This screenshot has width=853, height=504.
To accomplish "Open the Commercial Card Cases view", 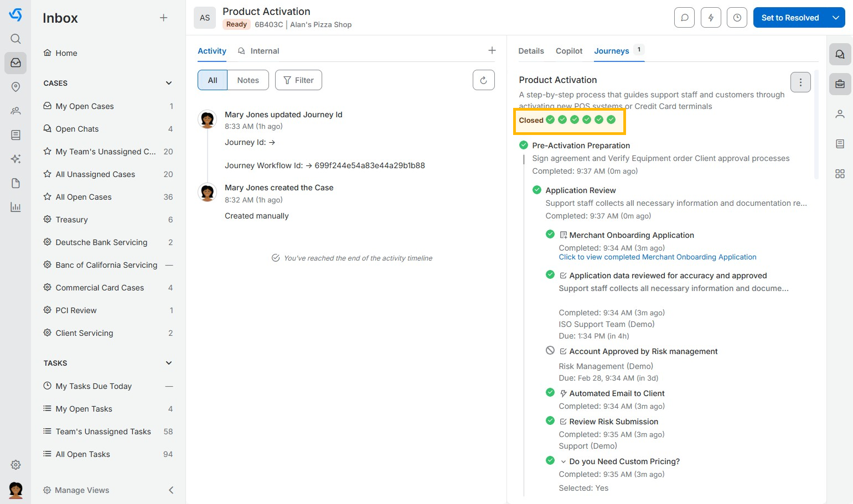I will [x=100, y=288].
